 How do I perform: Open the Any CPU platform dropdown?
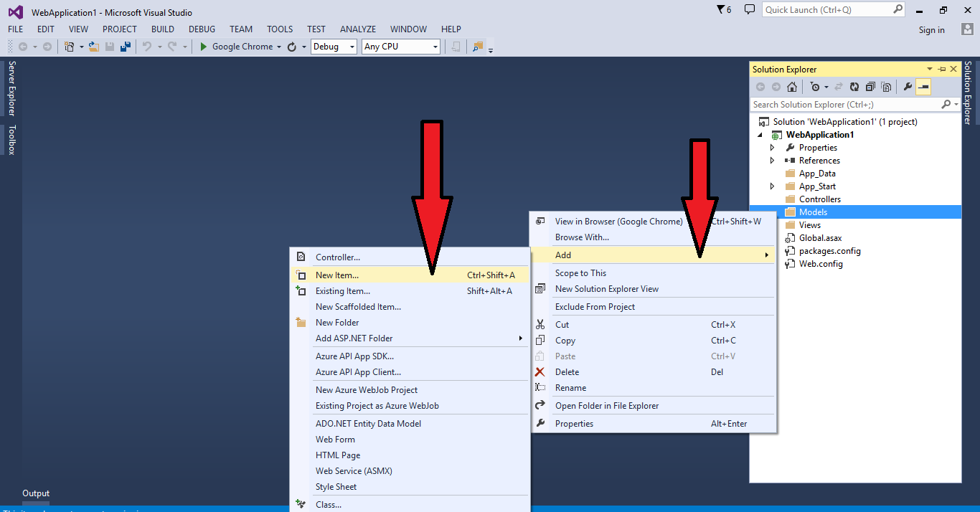[x=400, y=46]
